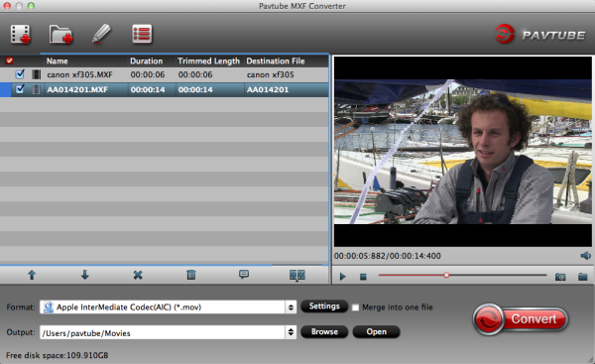The height and width of the screenshot is (364, 595).
Task: Take a snapshot with the camera icon
Action: [x=560, y=277]
